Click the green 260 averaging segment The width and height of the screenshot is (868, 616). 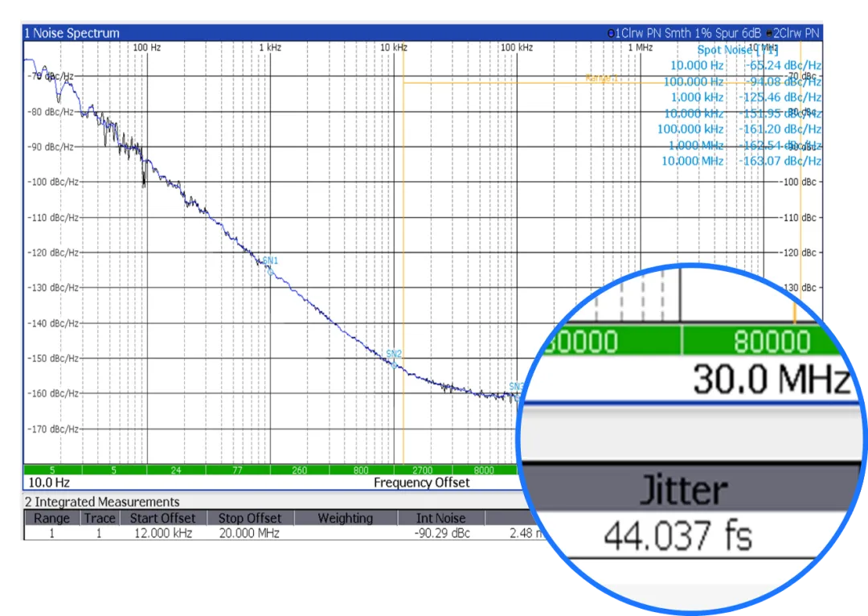pos(299,470)
